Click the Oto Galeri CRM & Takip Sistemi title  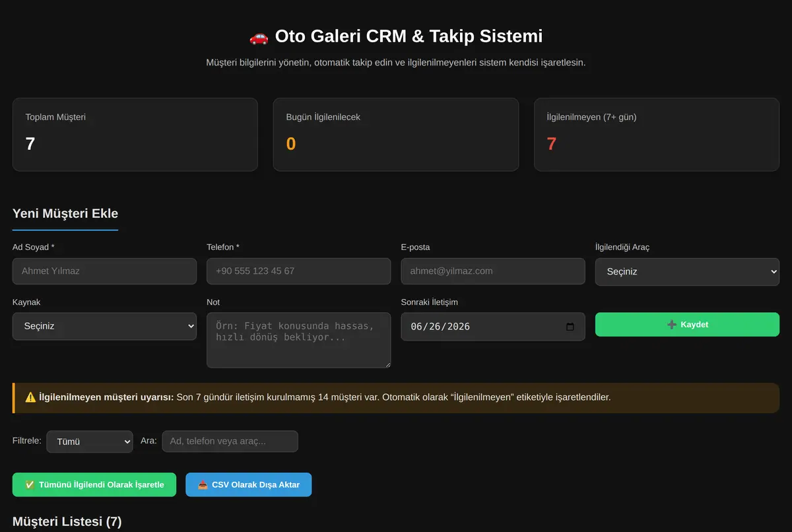[x=409, y=36]
